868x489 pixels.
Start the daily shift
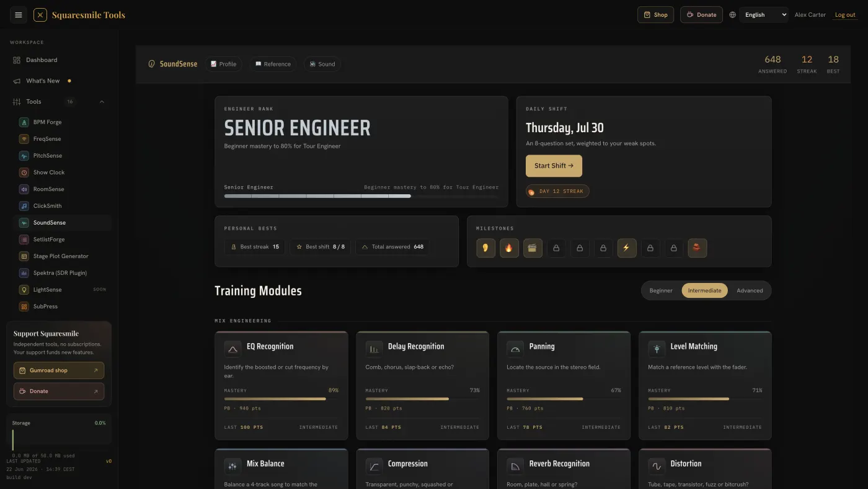554,166
